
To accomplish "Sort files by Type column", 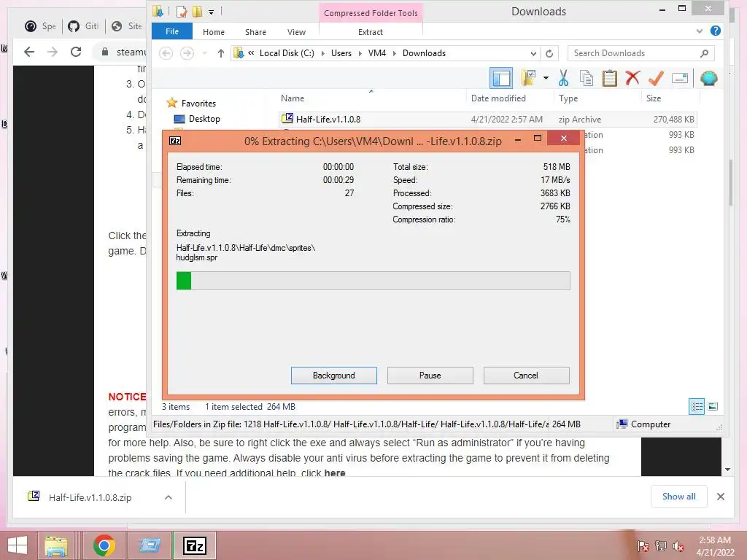I will [x=568, y=98].
